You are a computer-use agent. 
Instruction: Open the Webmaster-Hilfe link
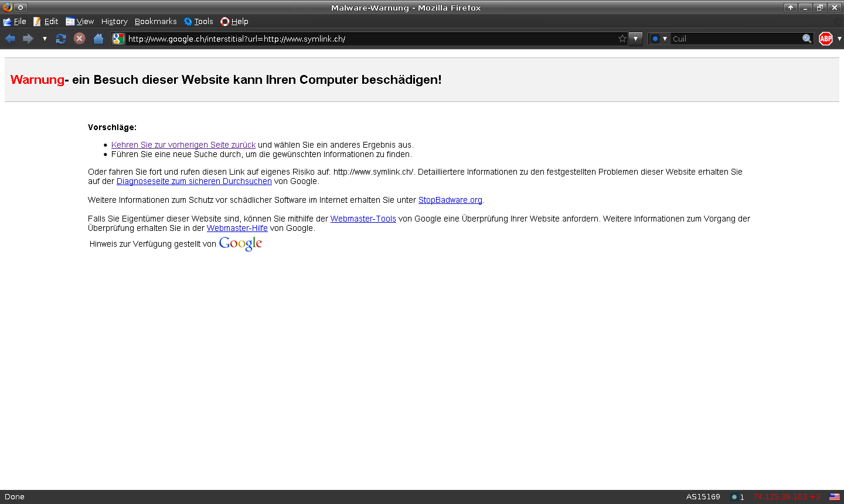[237, 228]
